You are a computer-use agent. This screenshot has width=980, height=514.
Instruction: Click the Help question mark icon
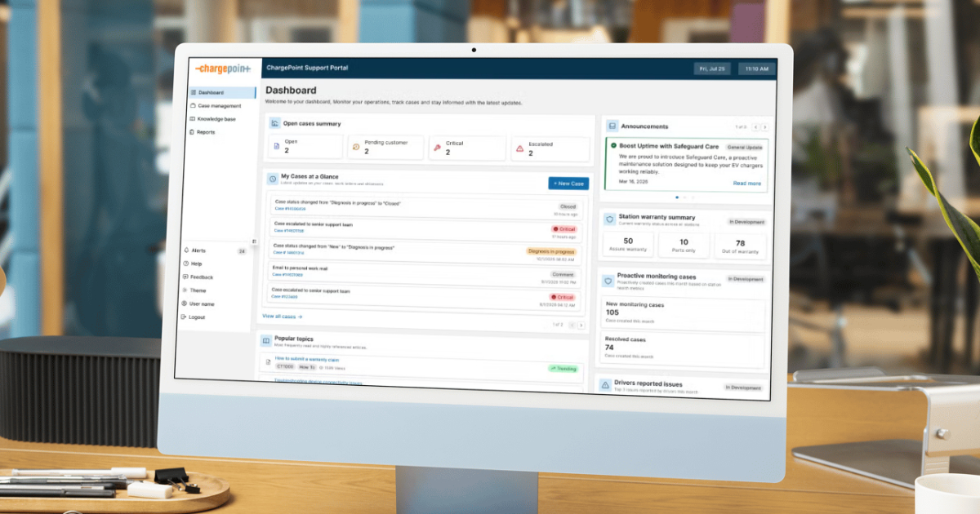point(185,264)
